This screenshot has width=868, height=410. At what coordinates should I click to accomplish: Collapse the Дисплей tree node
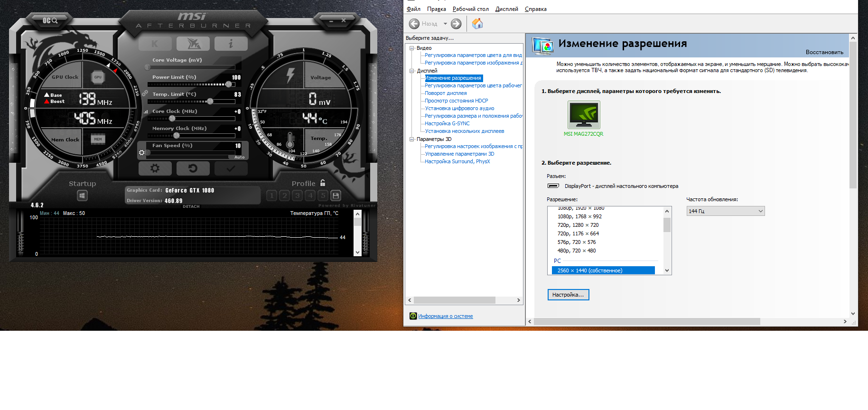[412, 71]
